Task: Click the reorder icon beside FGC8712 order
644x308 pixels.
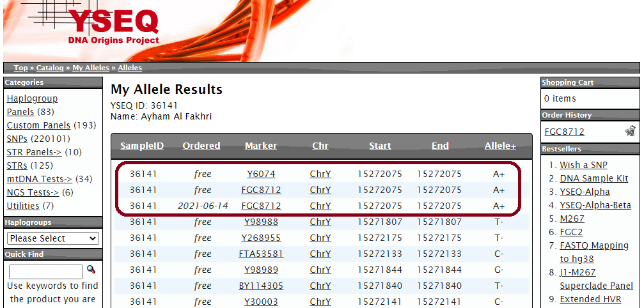Action: point(630,132)
